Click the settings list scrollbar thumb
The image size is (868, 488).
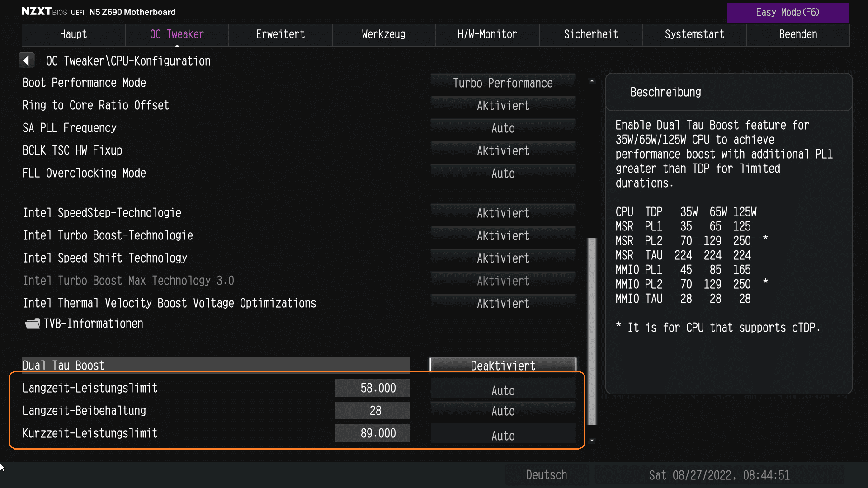(x=592, y=332)
